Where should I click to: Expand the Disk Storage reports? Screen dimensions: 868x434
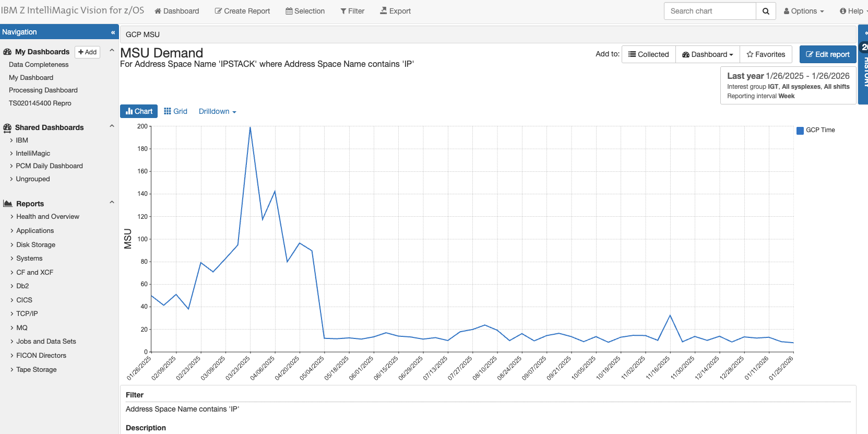[35, 245]
